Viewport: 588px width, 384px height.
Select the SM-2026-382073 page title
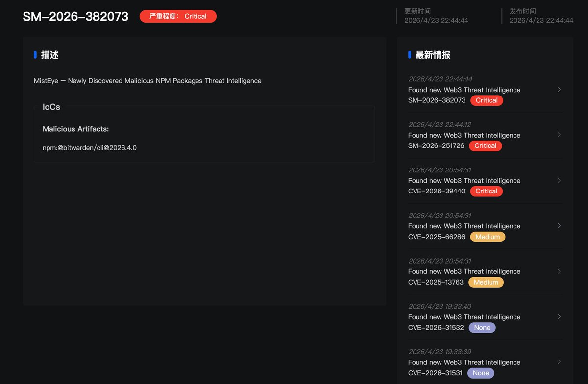(75, 16)
